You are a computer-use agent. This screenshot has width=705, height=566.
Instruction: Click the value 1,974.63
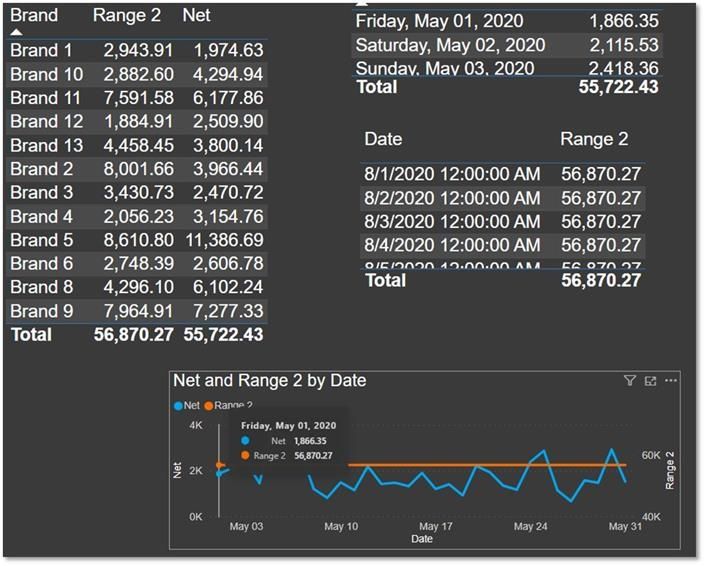(x=228, y=50)
